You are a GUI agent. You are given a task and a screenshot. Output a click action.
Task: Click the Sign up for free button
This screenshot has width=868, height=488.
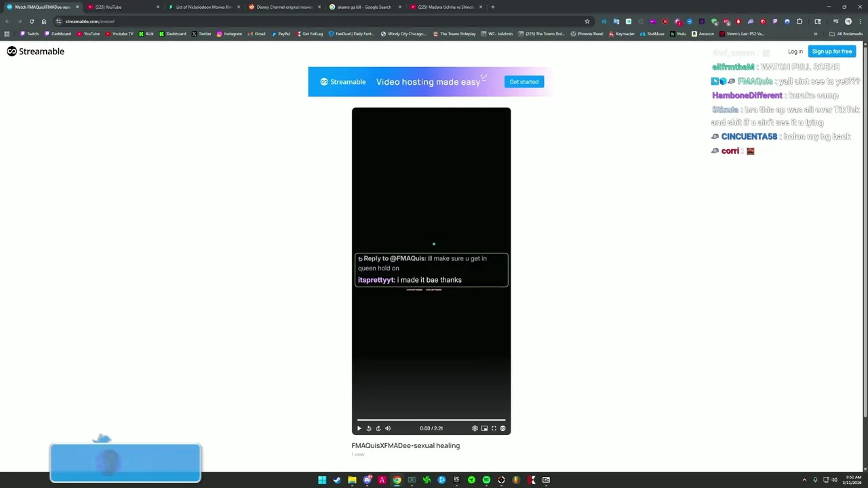(x=832, y=52)
